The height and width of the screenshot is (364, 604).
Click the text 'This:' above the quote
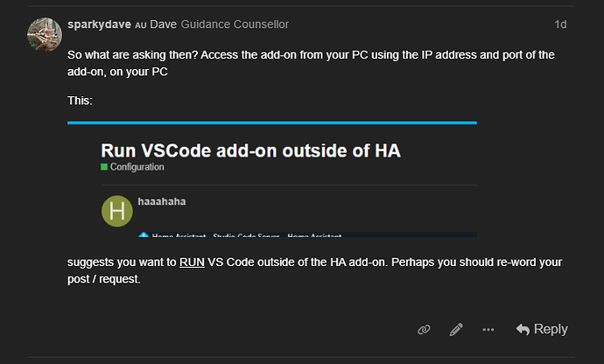click(81, 101)
